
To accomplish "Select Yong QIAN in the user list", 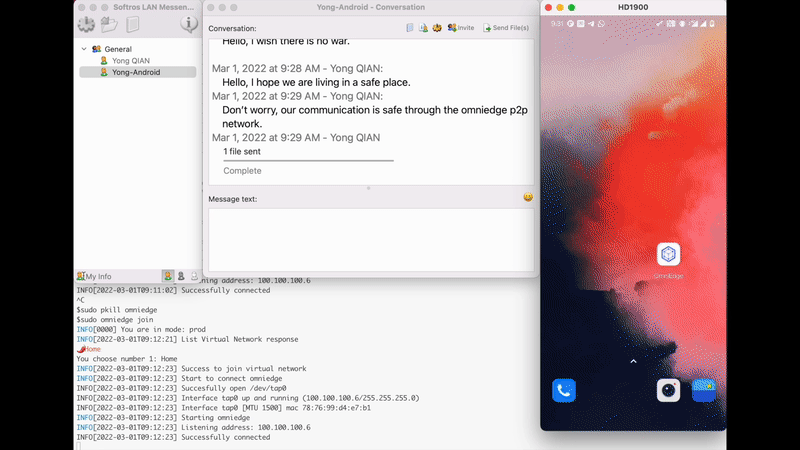I will (130, 60).
